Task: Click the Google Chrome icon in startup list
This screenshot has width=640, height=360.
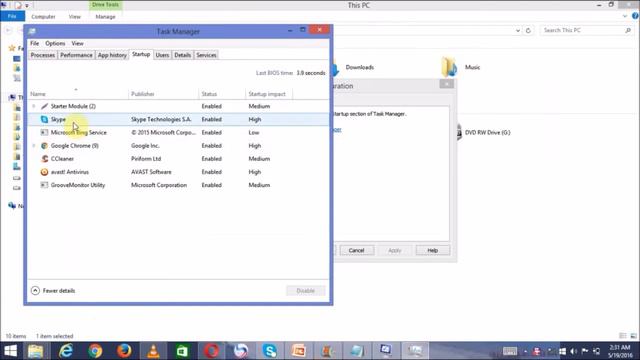Action: 44,146
